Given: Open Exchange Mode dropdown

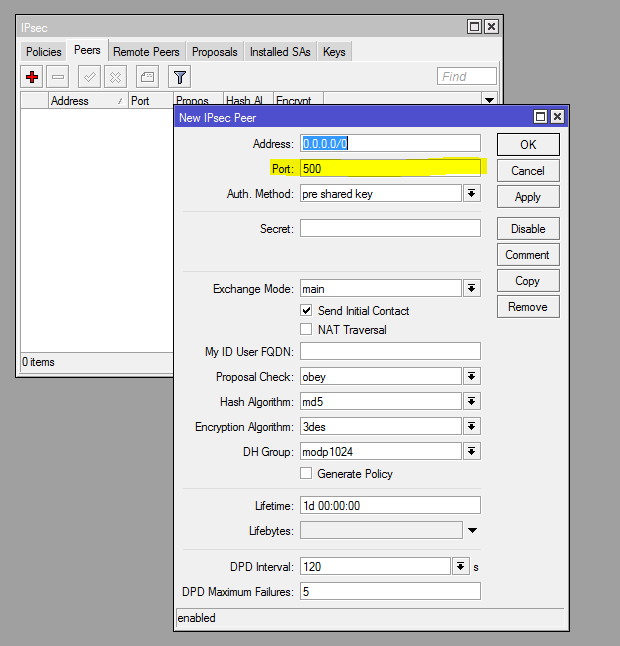Looking at the screenshot, I should click(472, 288).
